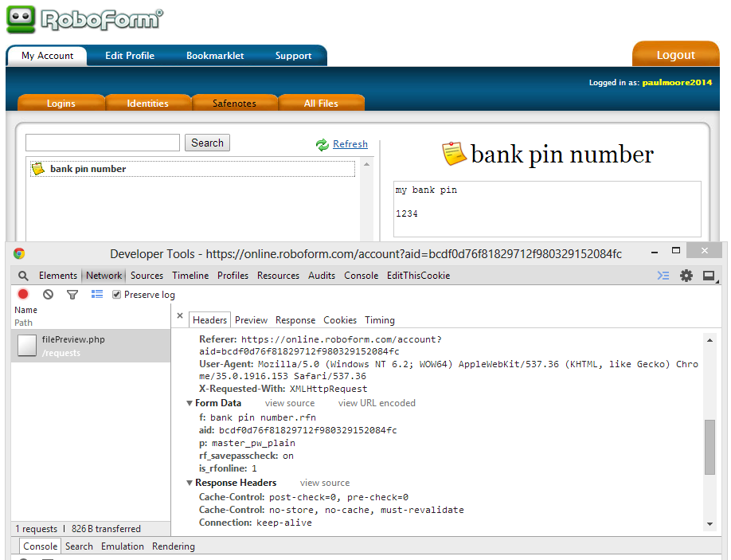Collapse the Response Headers section
Image resolution: width=731 pixels, height=560 pixels.
(x=190, y=483)
